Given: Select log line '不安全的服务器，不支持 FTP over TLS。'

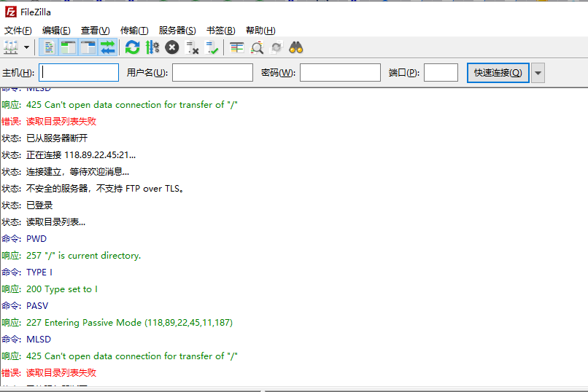Looking at the screenshot, I should coord(105,188).
